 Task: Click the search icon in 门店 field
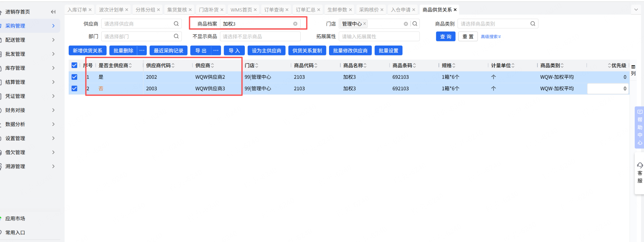click(415, 24)
